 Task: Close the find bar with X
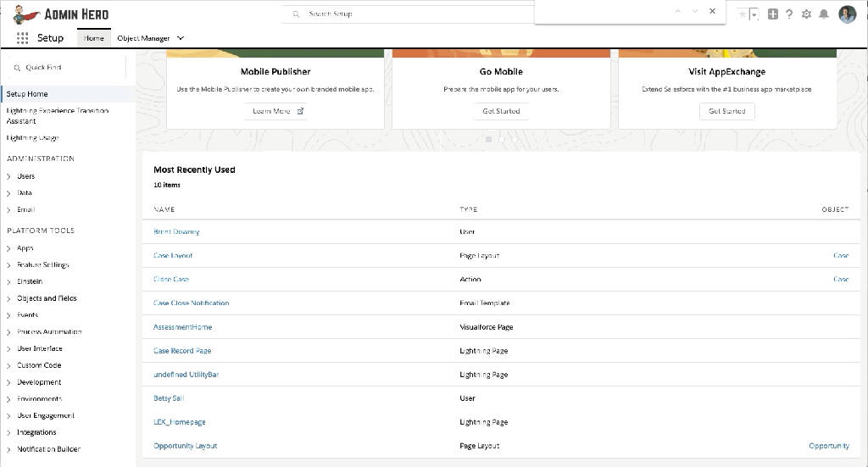[x=712, y=11]
